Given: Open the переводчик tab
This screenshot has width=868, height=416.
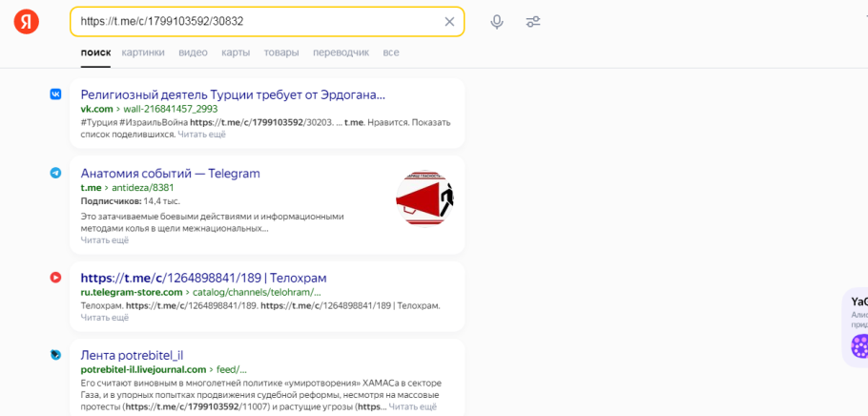Looking at the screenshot, I should [341, 52].
